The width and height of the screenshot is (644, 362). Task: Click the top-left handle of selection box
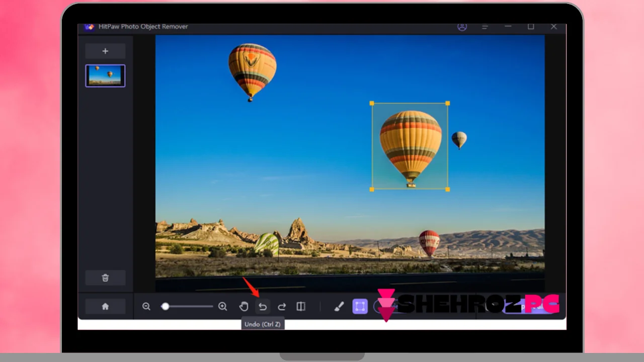click(372, 103)
